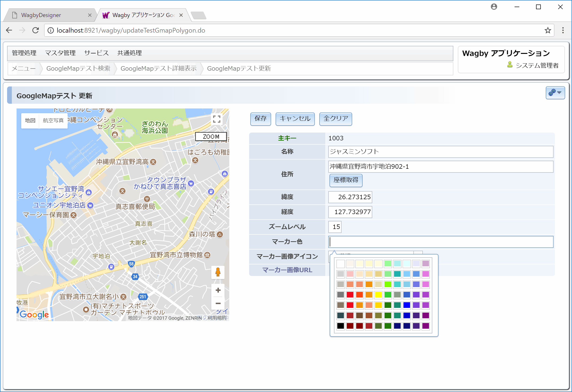Pick up the Street View pegman
This screenshot has width=572, height=392.
tap(218, 272)
